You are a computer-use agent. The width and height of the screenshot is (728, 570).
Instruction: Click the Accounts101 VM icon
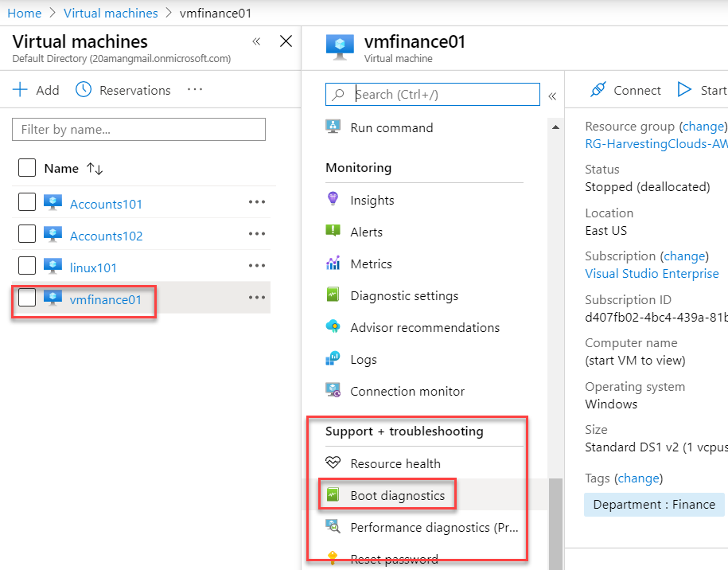(53, 202)
